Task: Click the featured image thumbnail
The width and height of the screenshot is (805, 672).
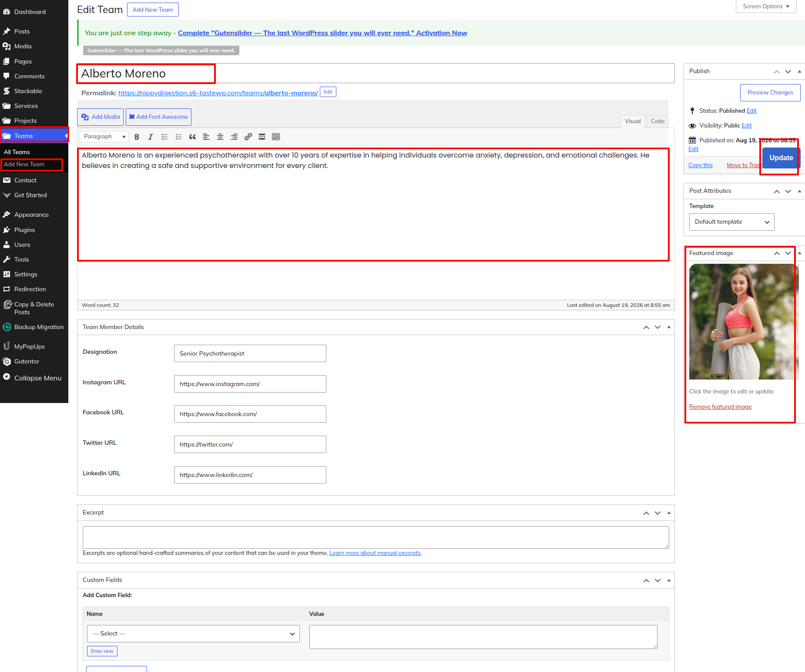Action: 744,322
